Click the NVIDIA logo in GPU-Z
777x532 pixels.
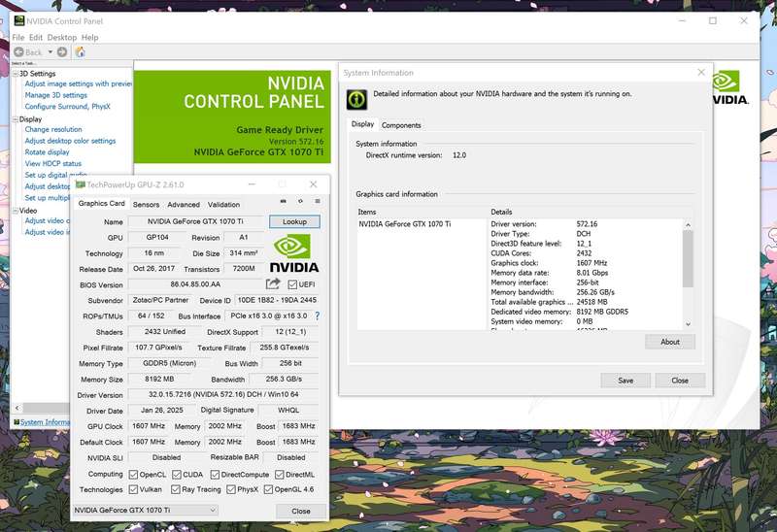point(294,253)
